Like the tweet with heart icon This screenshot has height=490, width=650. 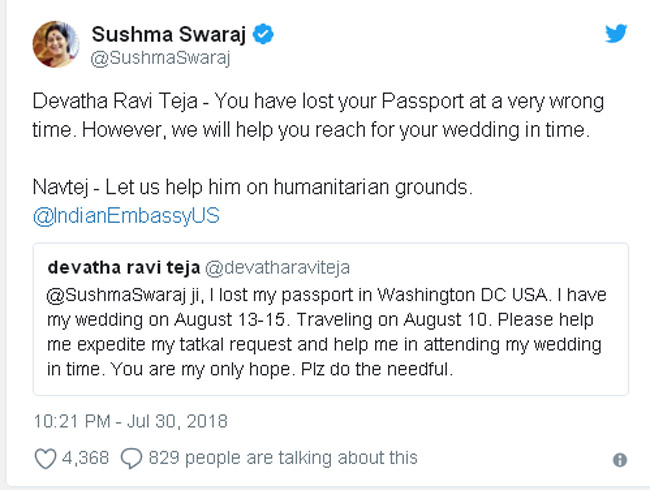pos(45,458)
